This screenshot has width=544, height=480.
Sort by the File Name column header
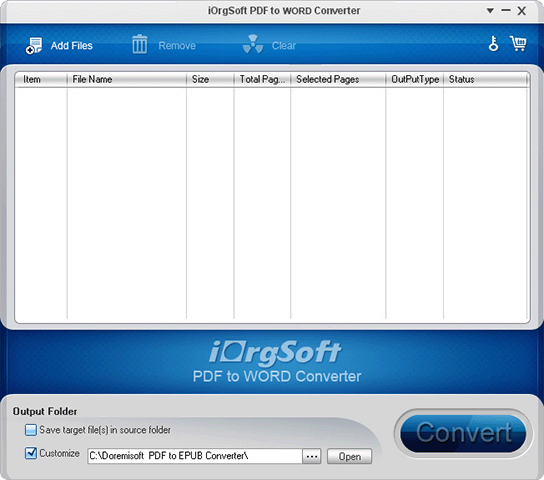(127, 79)
